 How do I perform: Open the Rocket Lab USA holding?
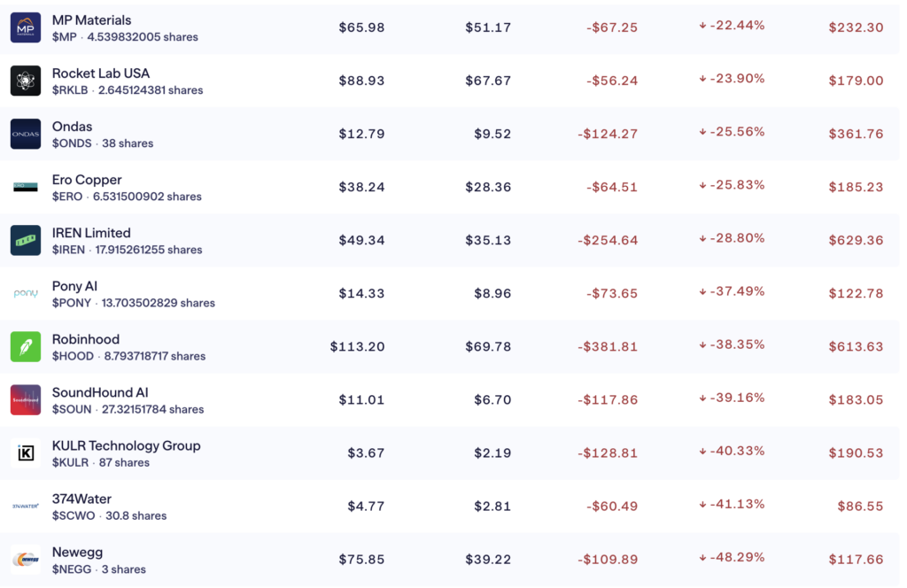tap(100, 73)
